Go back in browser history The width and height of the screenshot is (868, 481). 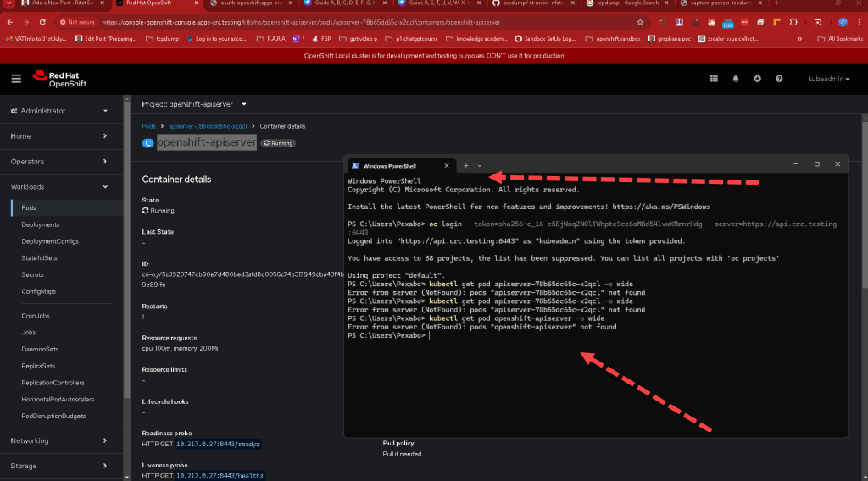[x=10, y=22]
